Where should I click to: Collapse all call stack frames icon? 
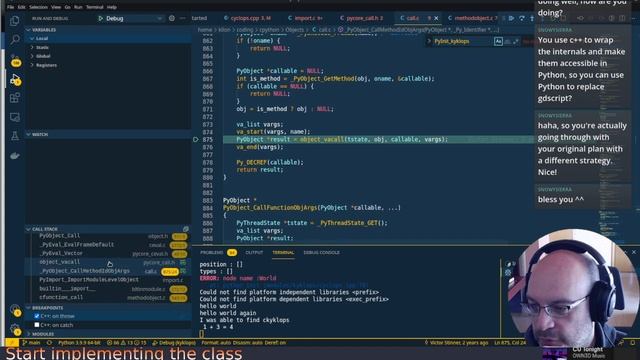point(186,229)
